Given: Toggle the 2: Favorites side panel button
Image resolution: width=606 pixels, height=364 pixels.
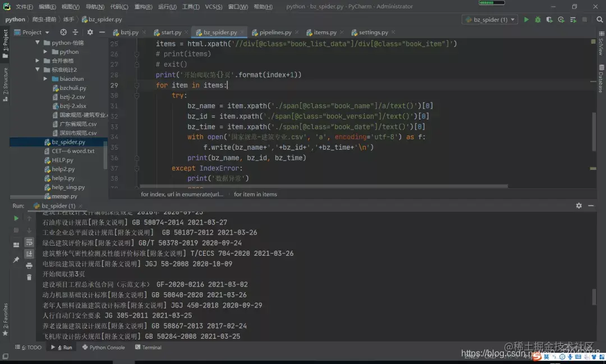Looking at the screenshot, I should coord(5,319).
